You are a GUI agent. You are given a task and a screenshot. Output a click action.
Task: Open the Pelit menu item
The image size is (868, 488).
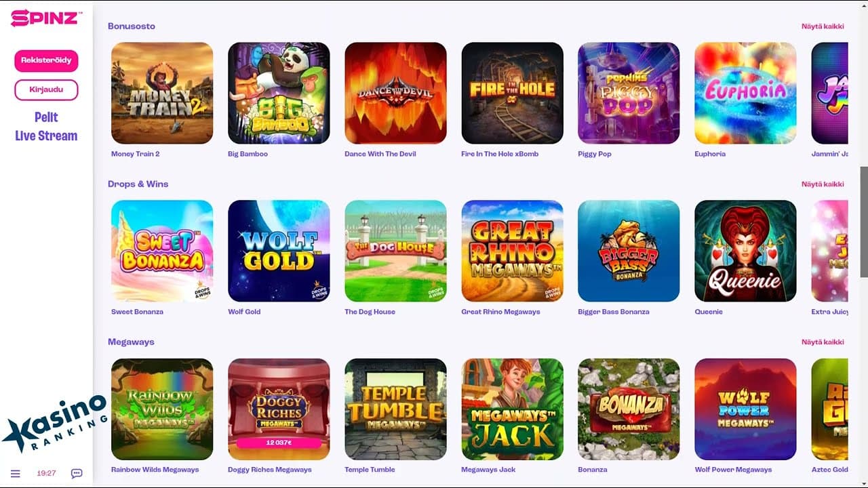coord(46,117)
